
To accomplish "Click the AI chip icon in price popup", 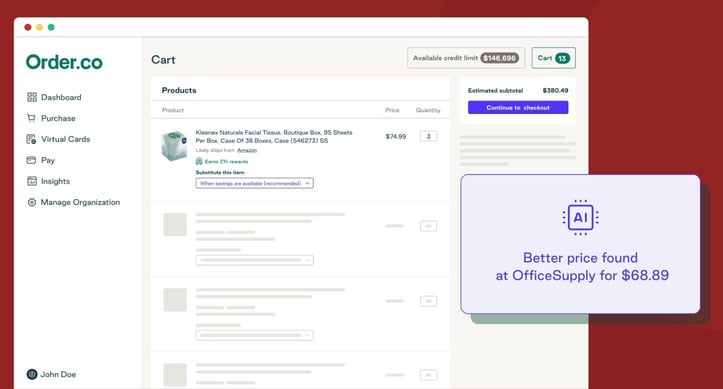I will (x=581, y=217).
